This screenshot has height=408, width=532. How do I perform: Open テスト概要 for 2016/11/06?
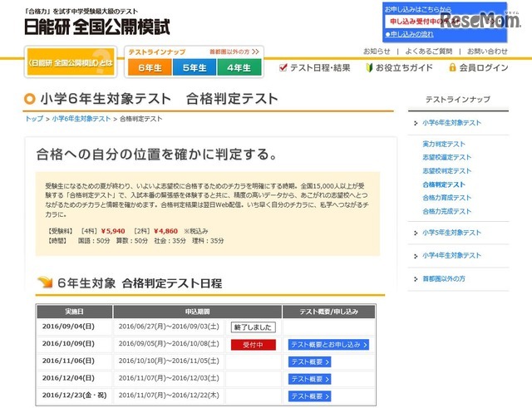coord(309,361)
